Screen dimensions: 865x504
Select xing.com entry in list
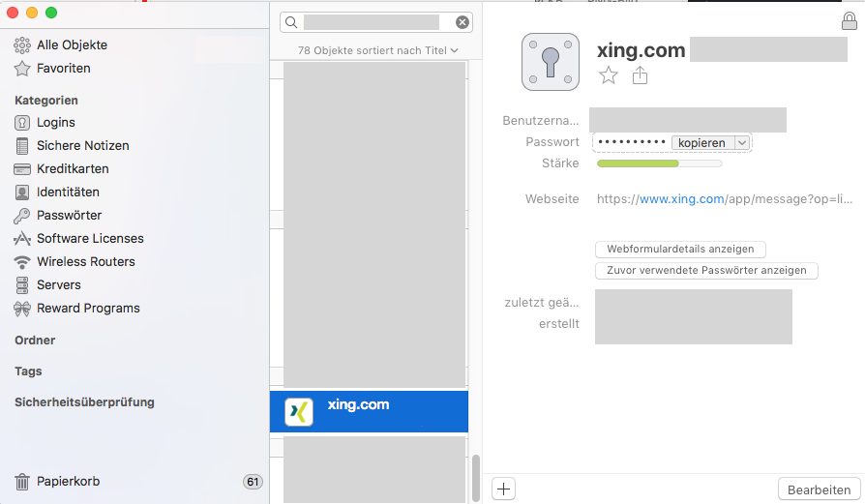tap(369, 412)
